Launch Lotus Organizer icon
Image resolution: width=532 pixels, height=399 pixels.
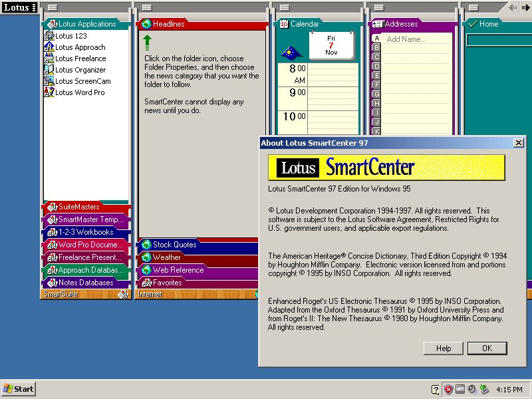[49, 70]
